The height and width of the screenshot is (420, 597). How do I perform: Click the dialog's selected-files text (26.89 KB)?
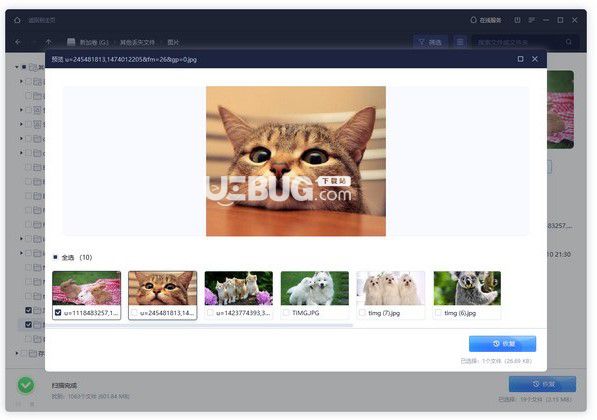(x=496, y=361)
